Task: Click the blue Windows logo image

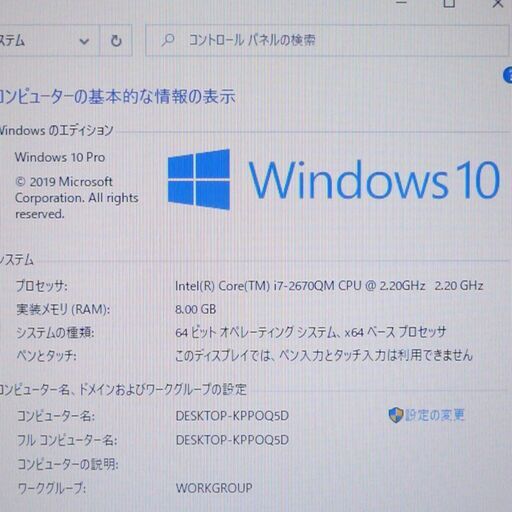Action: click(199, 179)
